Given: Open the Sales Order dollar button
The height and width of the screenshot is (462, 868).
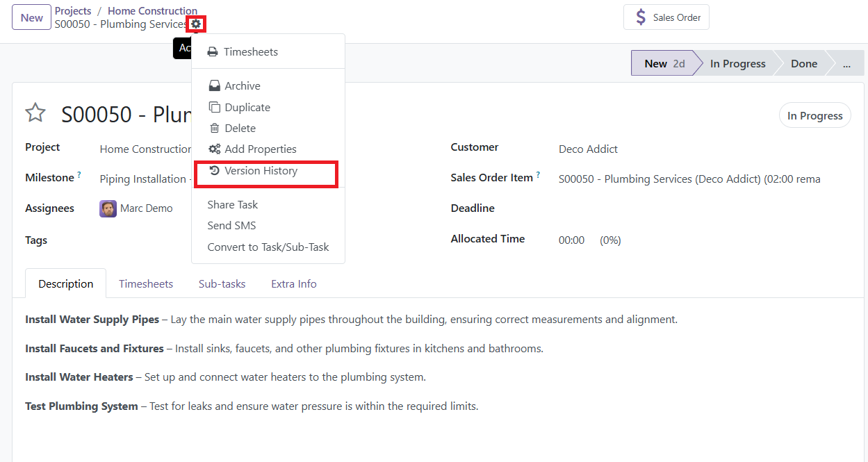Looking at the screenshot, I should [x=666, y=17].
